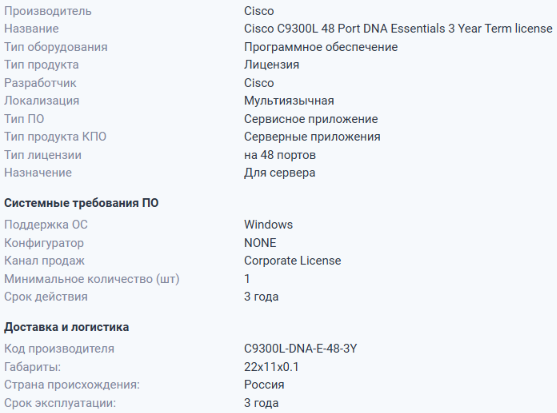Select the manufacturer code C9300L-DNA-E-48-3Y
The width and height of the screenshot is (557, 413).
click(301, 349)
